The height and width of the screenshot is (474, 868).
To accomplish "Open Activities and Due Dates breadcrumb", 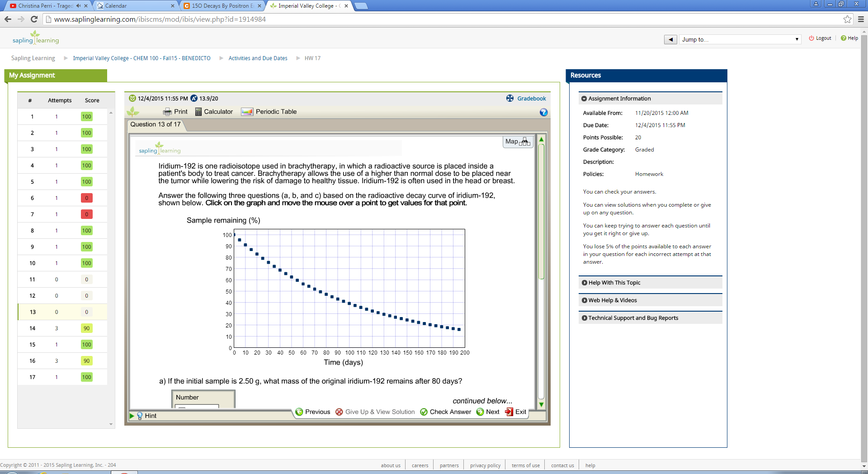I will click(258, 58).
